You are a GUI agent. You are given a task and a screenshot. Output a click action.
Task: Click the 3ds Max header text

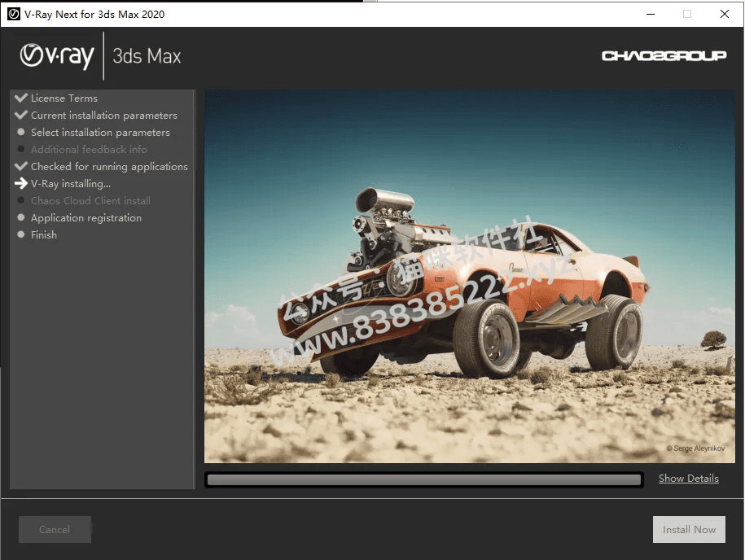[x=147, y=56]
